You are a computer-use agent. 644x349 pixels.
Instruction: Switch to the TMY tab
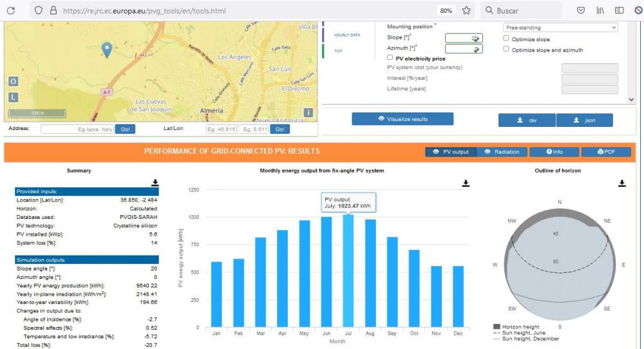click(x=339, y=51)
